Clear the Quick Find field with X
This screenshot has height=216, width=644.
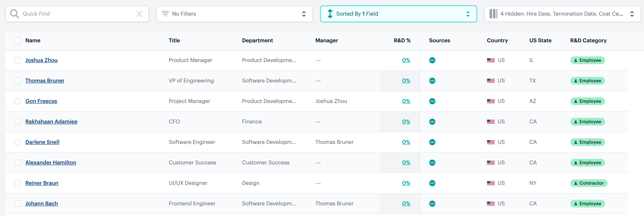(x=139, y=14)
